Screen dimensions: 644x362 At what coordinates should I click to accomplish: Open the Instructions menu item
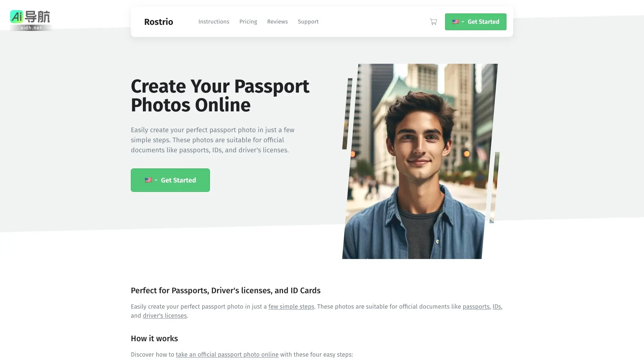click(214, 21)
